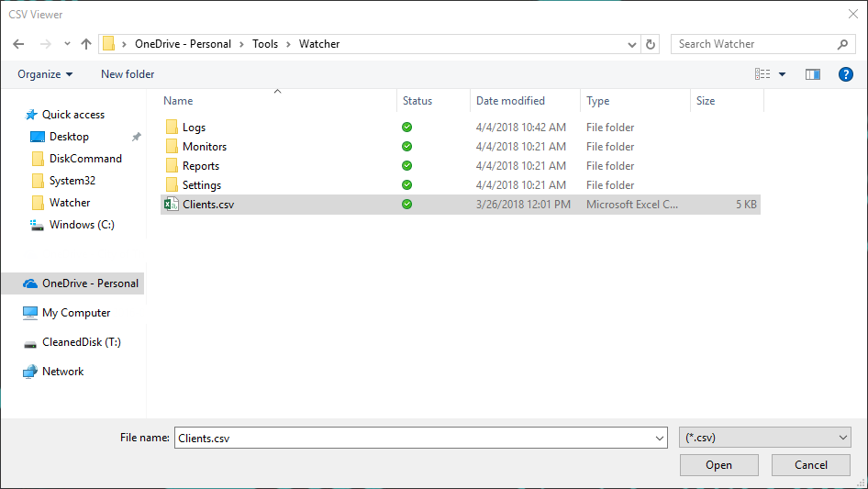
Task: Open address bar history dropdown
Action: coord(631,44)
